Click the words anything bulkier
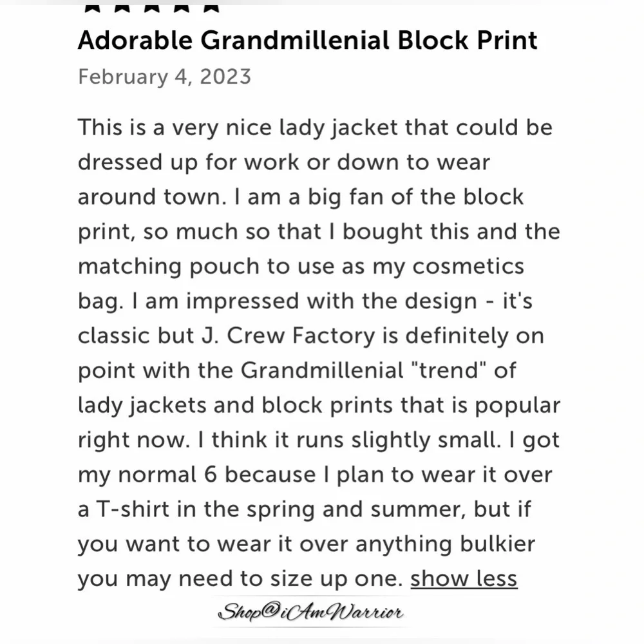This screenshot has height=644, width=644. tap(445, 545)
